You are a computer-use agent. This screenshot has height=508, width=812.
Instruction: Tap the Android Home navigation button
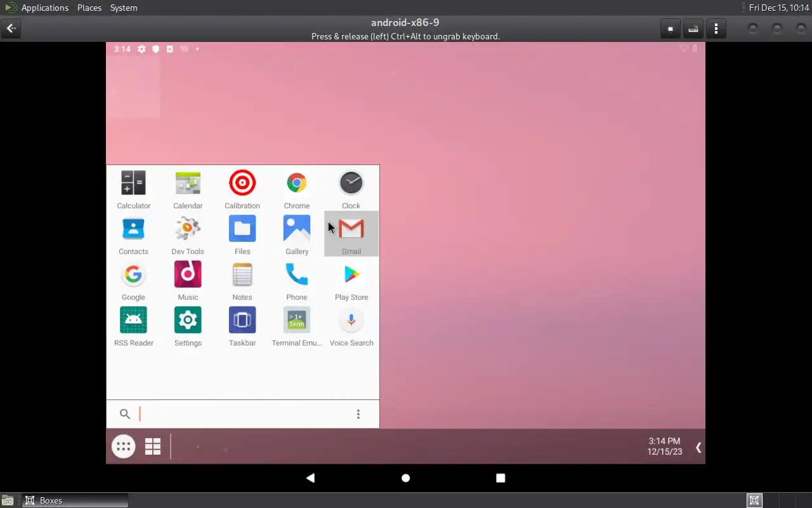point(406,478)
